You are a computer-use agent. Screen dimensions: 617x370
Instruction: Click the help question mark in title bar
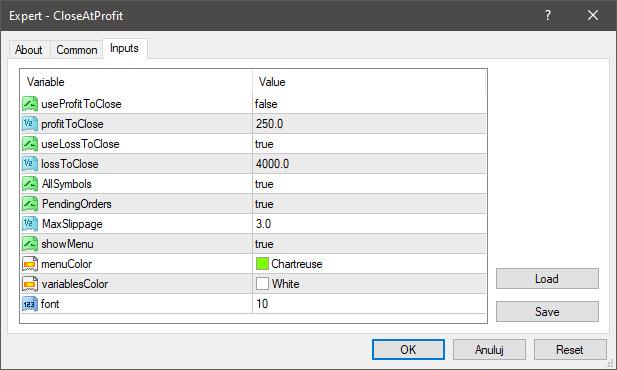[548, 15]
